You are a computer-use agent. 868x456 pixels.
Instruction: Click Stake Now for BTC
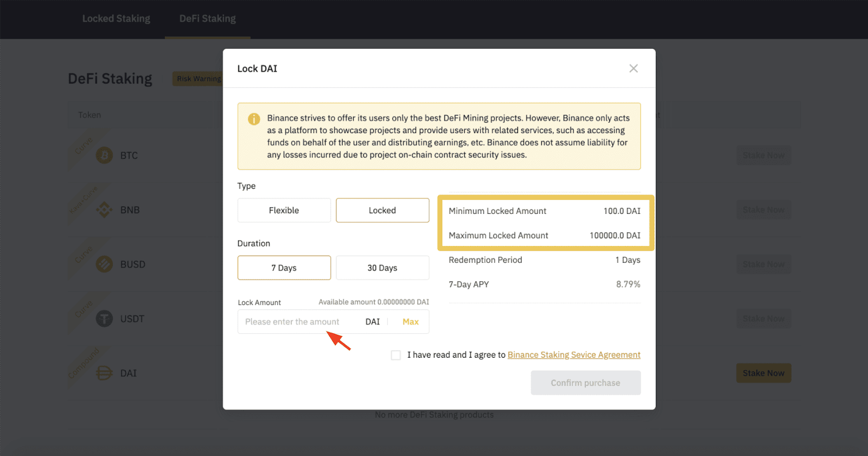tap(764, 155)
